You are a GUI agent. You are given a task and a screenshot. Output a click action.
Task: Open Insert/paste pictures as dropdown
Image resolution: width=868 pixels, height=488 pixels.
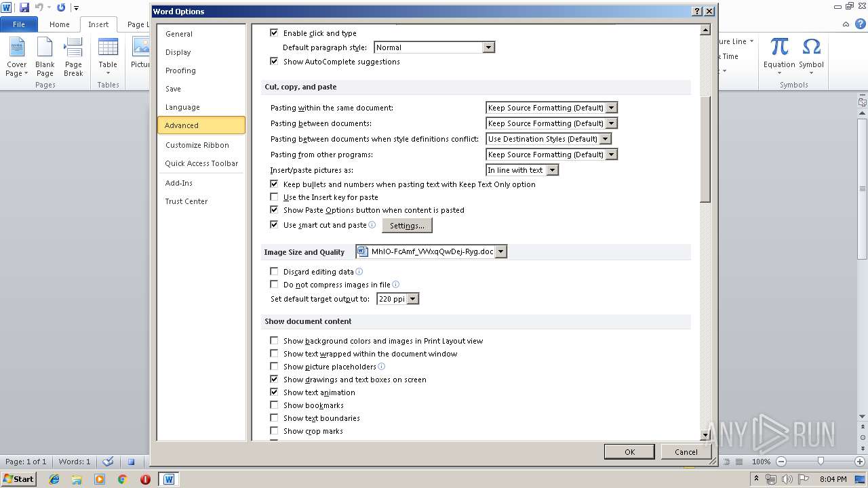[x=552, y=170]
